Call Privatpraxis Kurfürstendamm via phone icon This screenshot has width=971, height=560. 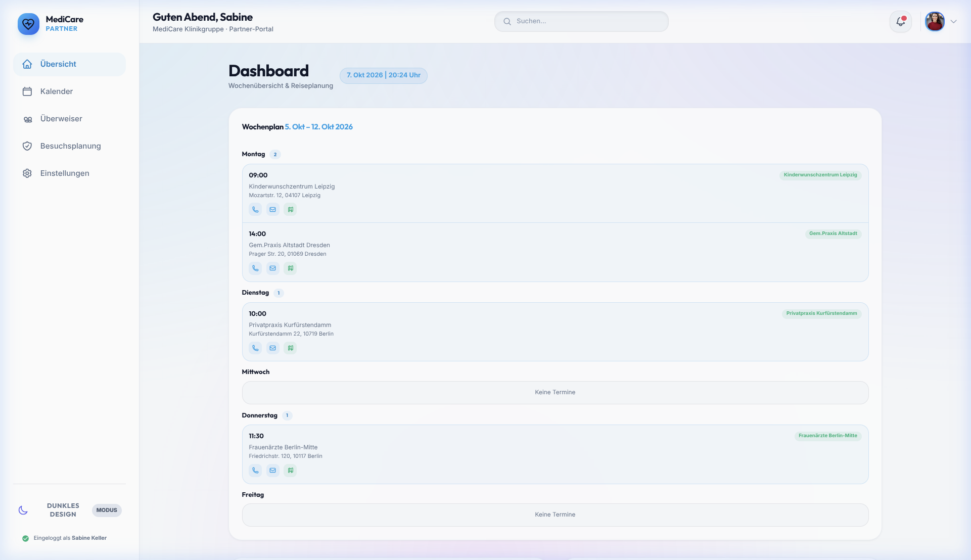[255, 348]
